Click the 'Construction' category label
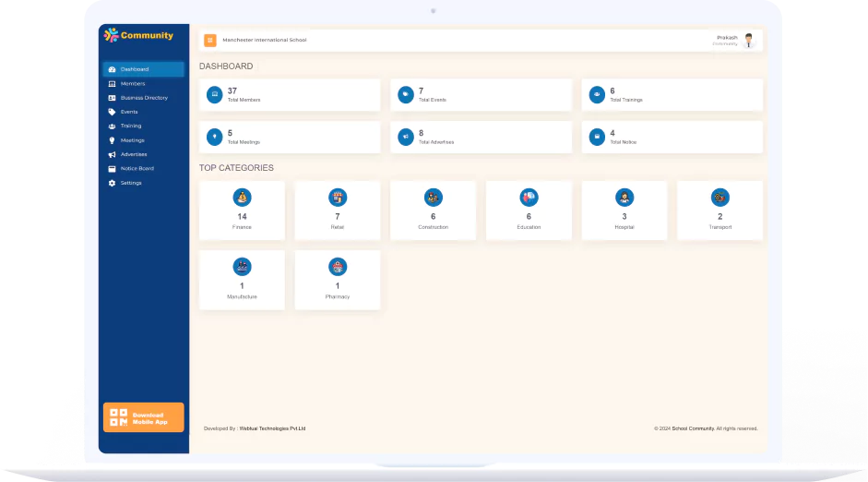The height and width of the screenshot is (482, 868). (433, 227)
